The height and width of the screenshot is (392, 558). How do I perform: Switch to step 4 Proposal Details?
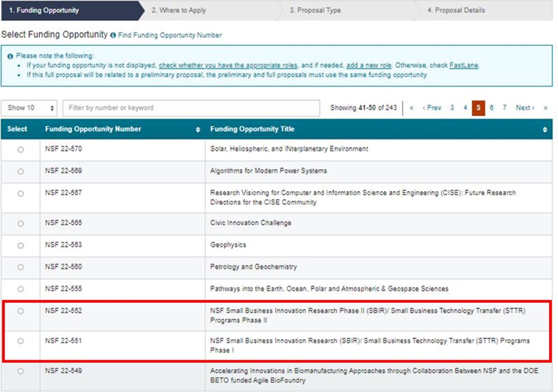[456, 10]
